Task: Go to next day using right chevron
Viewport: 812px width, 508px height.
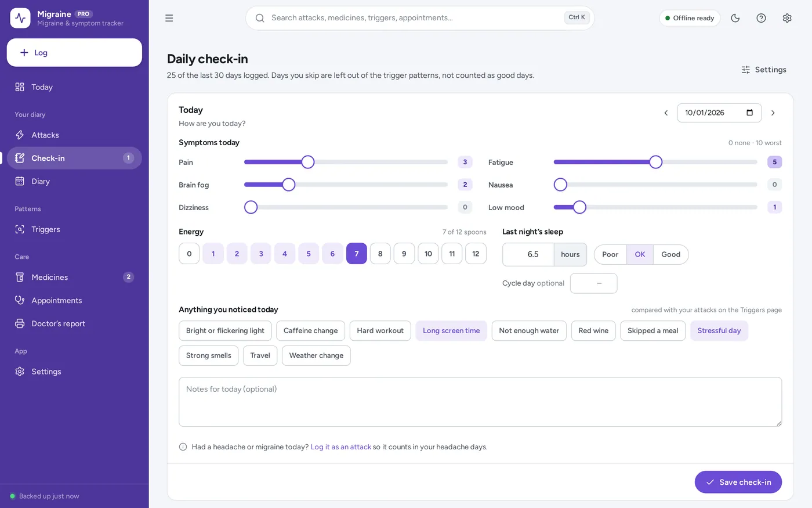Action: pyautogui.click(x=773, y=113)
